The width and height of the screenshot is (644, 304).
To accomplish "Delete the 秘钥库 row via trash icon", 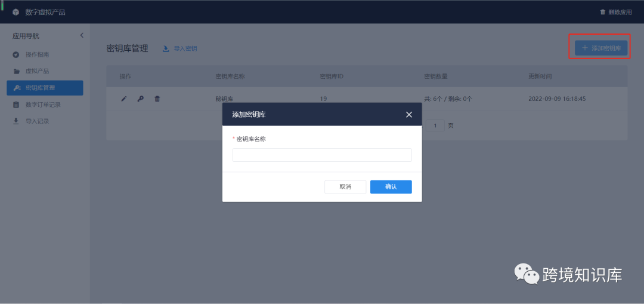I will pyautogui.click(x=157, y=99).
